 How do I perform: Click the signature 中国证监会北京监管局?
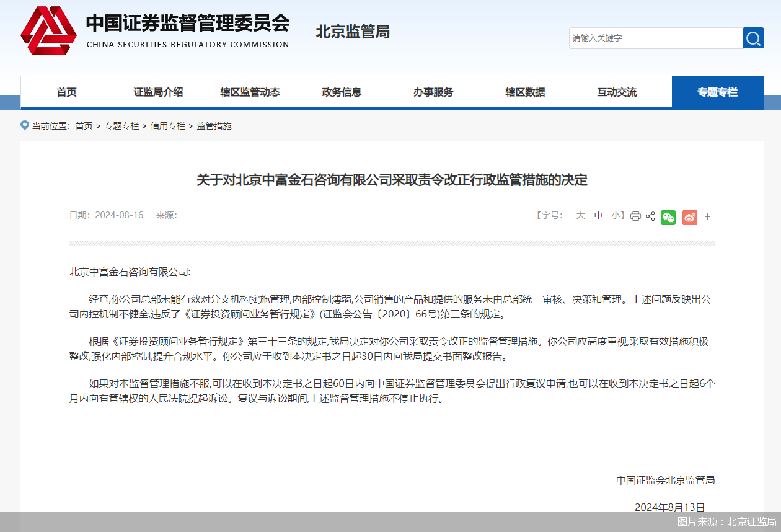(x=665, y=480)
